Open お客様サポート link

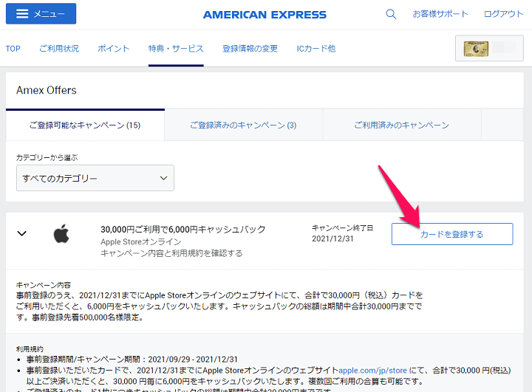[440, 14]
